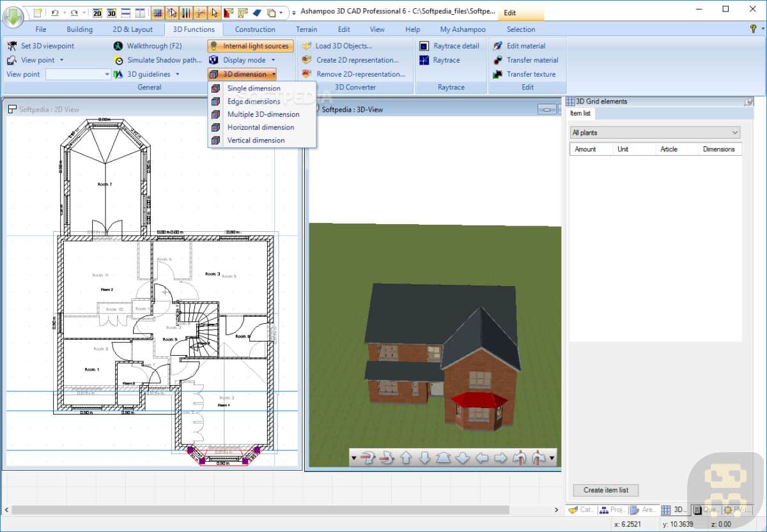Open the Undo history dropdown arrow
The height and width of the screenshot is (532, 767).
click(x=65, y=12)
